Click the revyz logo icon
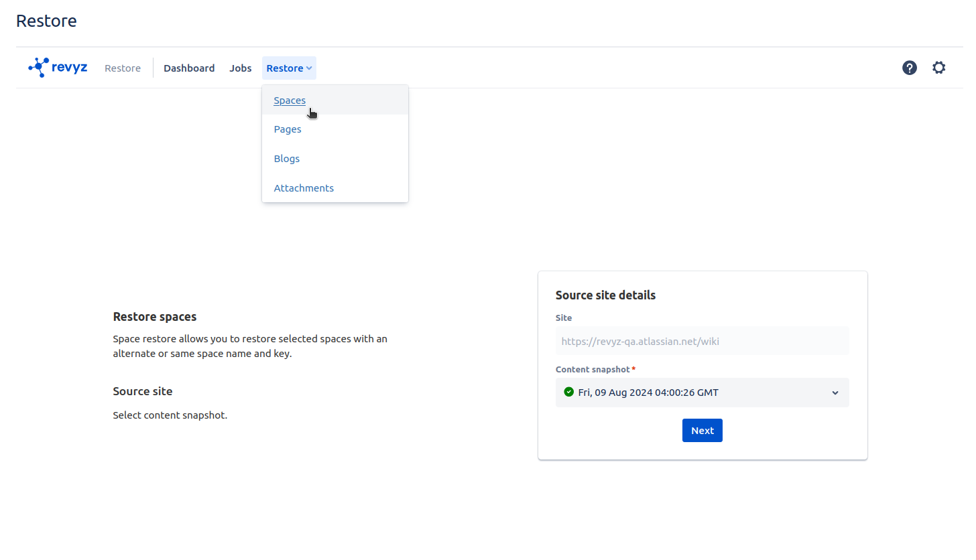The height and width of the screenshot is (560, 976). (x=39, y=67)
